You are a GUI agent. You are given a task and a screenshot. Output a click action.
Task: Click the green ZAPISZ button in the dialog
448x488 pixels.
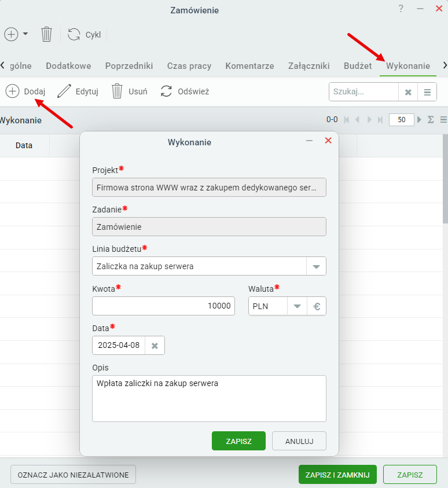pos(238,441)
